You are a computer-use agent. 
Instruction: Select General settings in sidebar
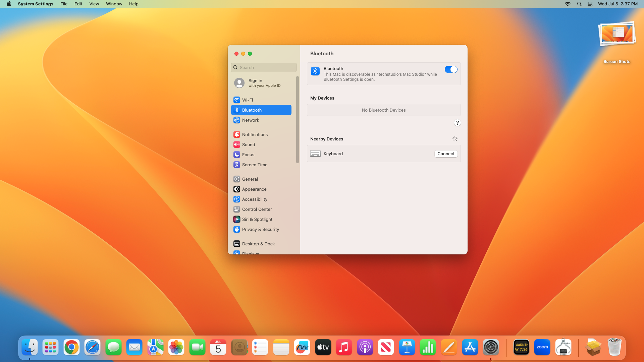pos(261,179)
